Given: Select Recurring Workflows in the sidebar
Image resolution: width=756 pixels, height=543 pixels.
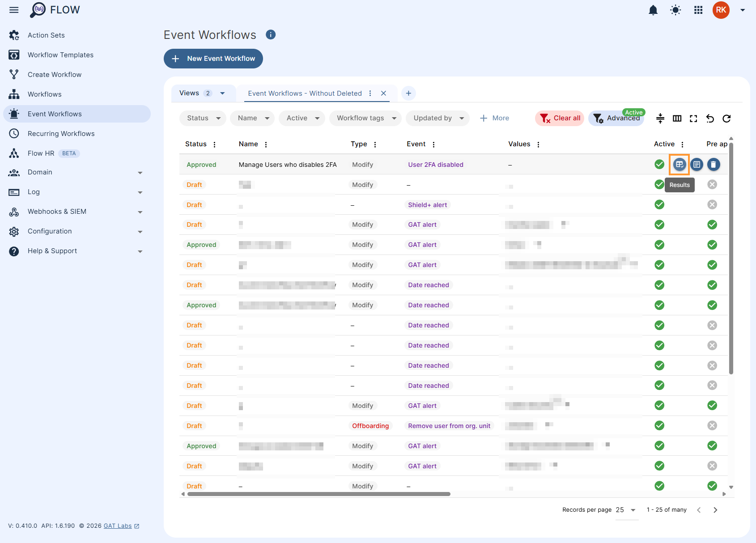Looking at the screenshot, I should 61,133.
